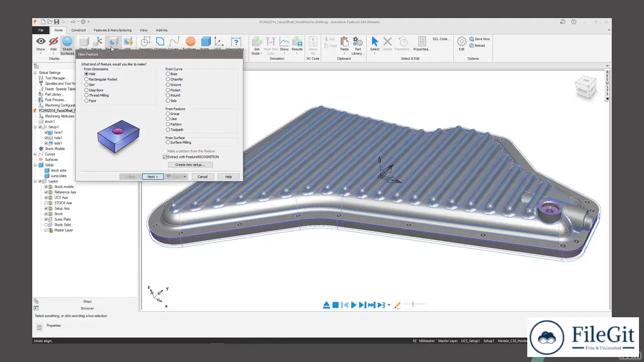Select Thread Milling feature type
This screenshot has width=644, height=362.
pos(87,96)
